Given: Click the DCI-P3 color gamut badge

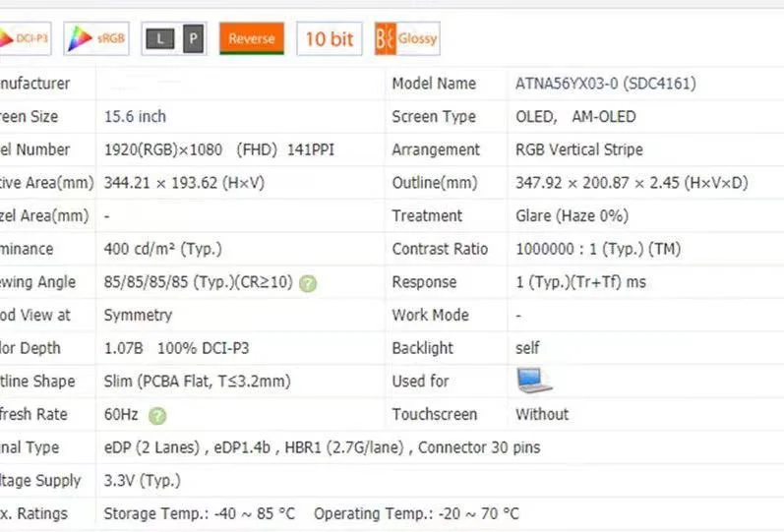Looking at the screenshot, I should (25, 38).
